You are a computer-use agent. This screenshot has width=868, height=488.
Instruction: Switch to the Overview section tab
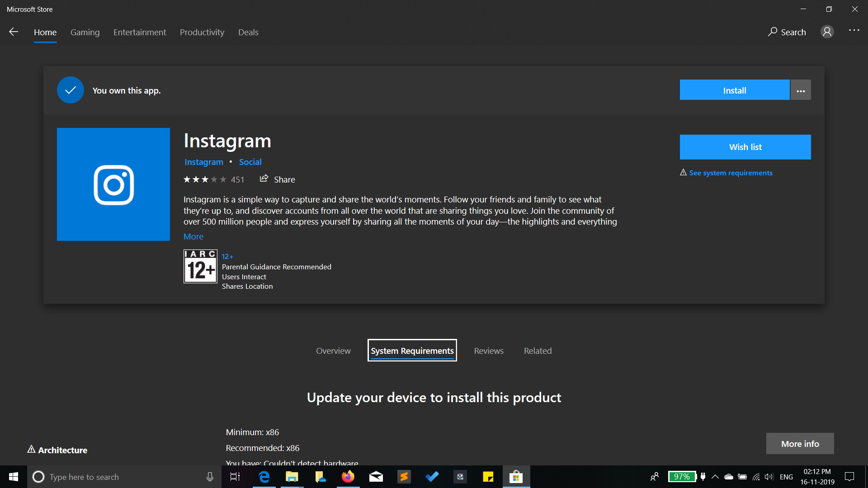(333, 351)
